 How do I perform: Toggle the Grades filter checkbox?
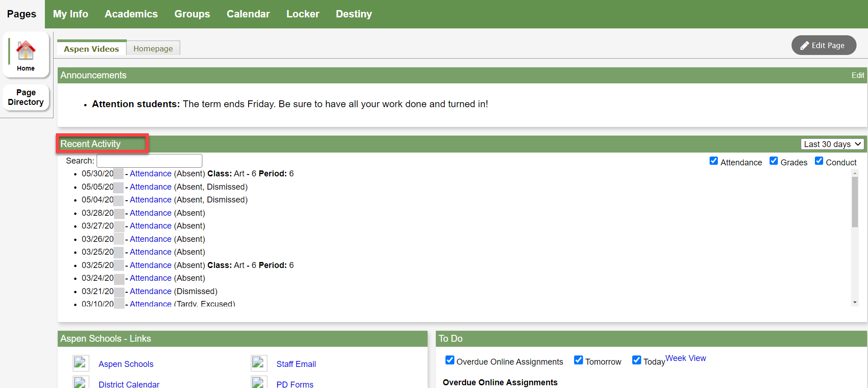click(x=773, y=161)
